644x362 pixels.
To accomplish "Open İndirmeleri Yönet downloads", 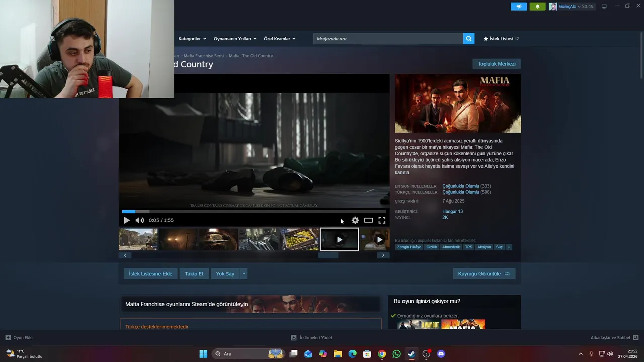I will click(311, 338).
